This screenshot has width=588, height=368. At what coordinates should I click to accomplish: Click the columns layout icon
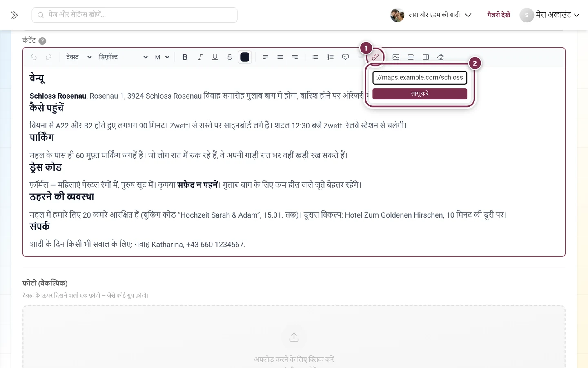coord(426,57)
